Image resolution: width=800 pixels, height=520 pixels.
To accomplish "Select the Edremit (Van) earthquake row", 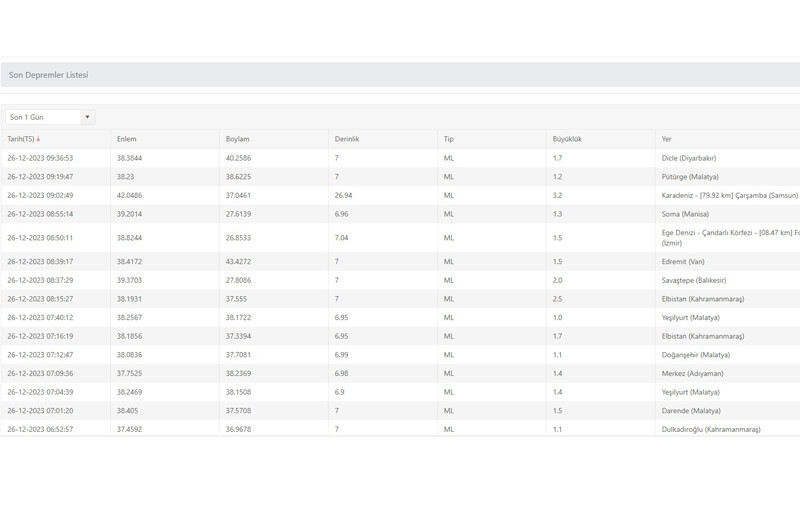I will (x=684, y=261).
